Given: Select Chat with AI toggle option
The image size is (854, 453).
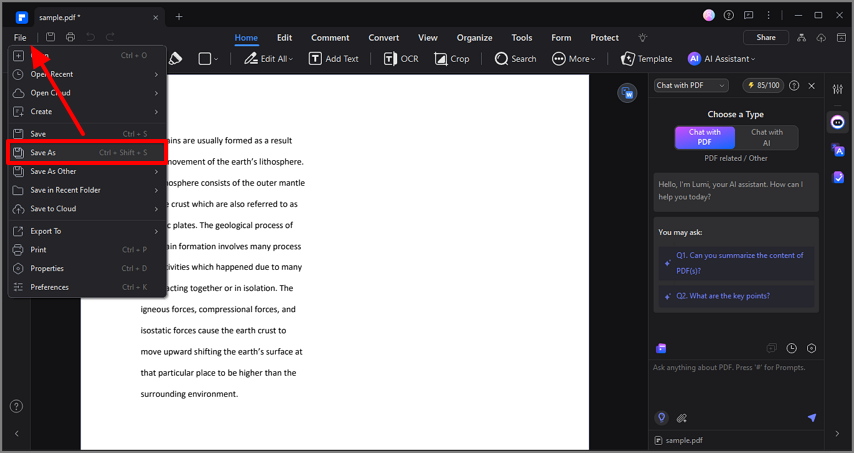Looking at the screenshot, I should click(x=767, y=137).
